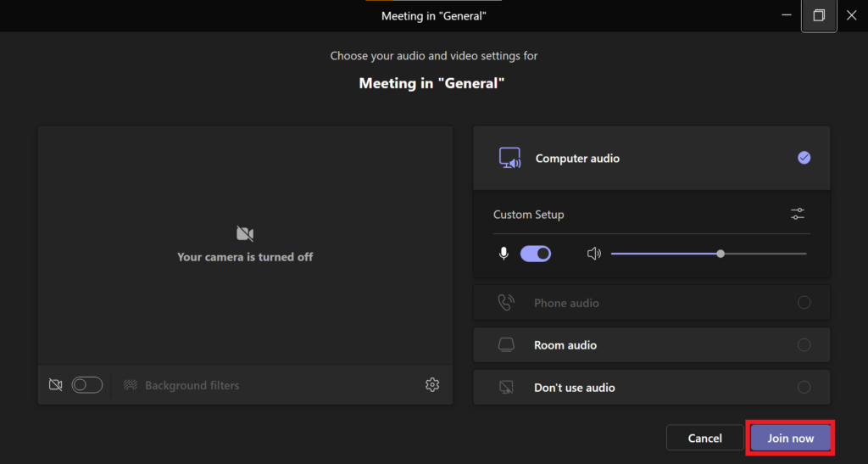Turn off the microphone toggle
868x464 pixels.
point(536,254)
